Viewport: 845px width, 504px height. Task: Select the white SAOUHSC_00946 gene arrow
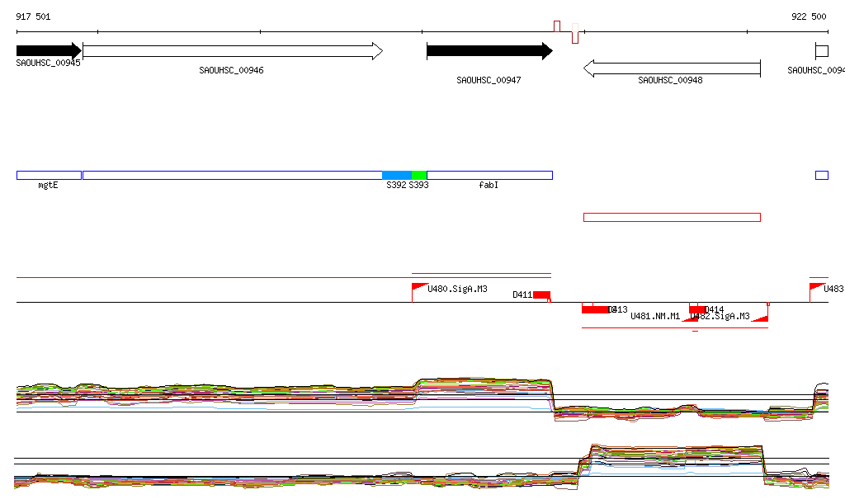[233, 51]
